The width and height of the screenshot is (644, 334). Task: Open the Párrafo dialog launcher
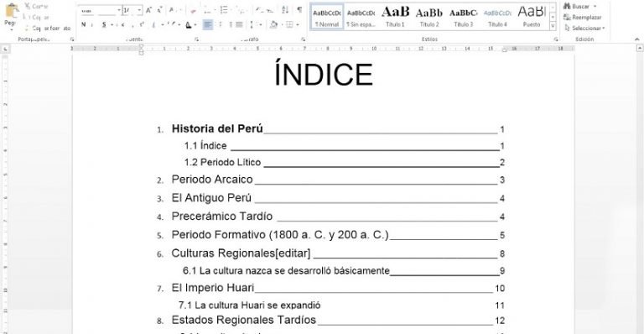coord(303,39)
